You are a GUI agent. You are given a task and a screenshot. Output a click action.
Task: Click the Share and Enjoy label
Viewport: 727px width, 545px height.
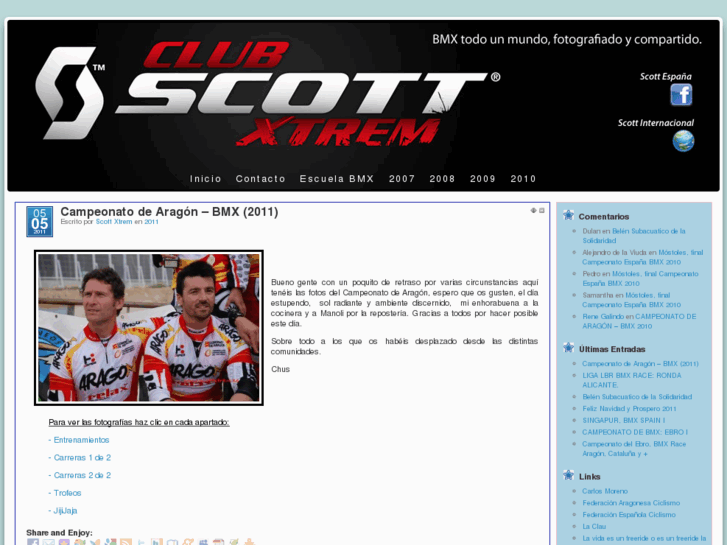[x=59, y=532]
